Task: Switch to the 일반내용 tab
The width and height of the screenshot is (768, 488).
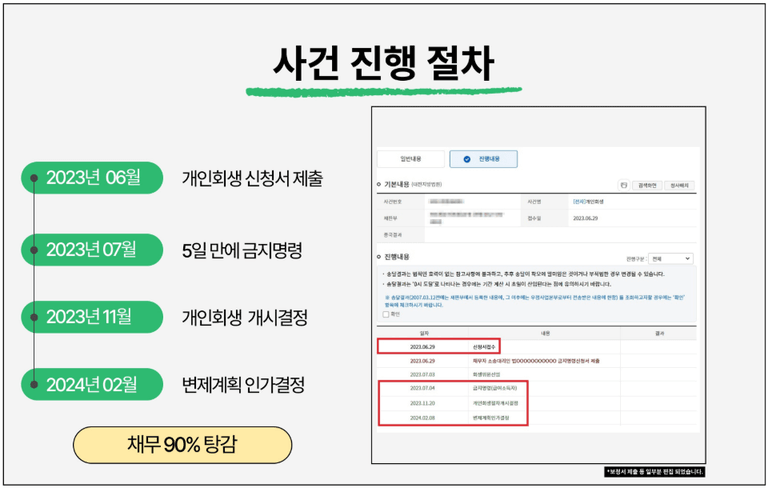Action: tap(412, 158)
